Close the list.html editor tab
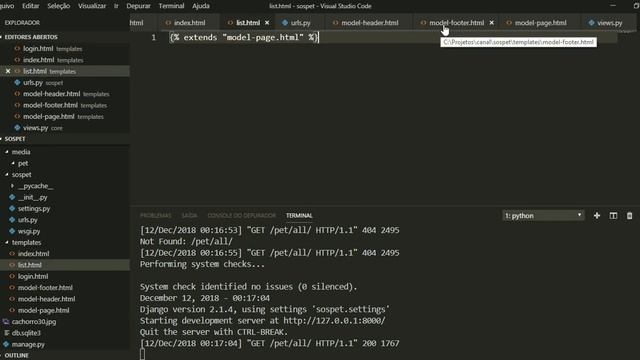Screen dimensions: 640x360 pyautogui.click(x=267, y=23)
